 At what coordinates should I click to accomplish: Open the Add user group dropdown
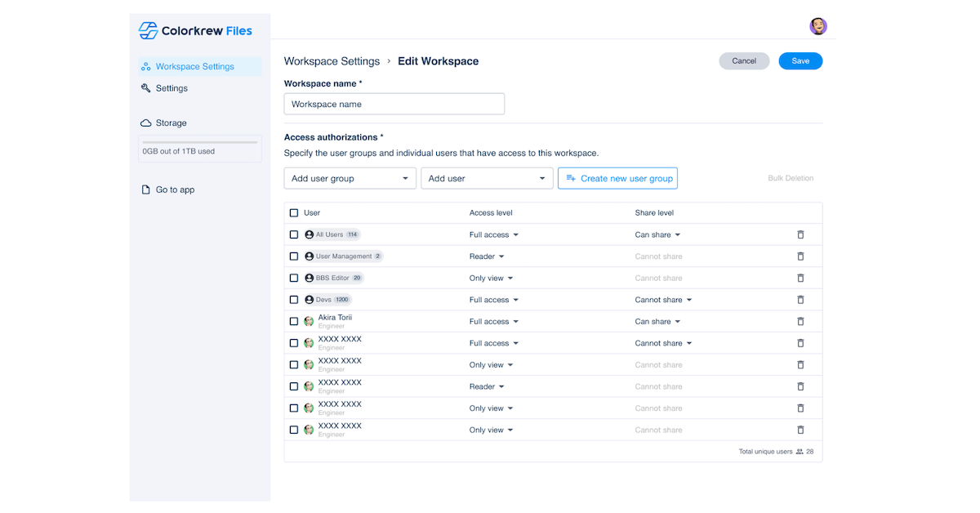[350, 178]
